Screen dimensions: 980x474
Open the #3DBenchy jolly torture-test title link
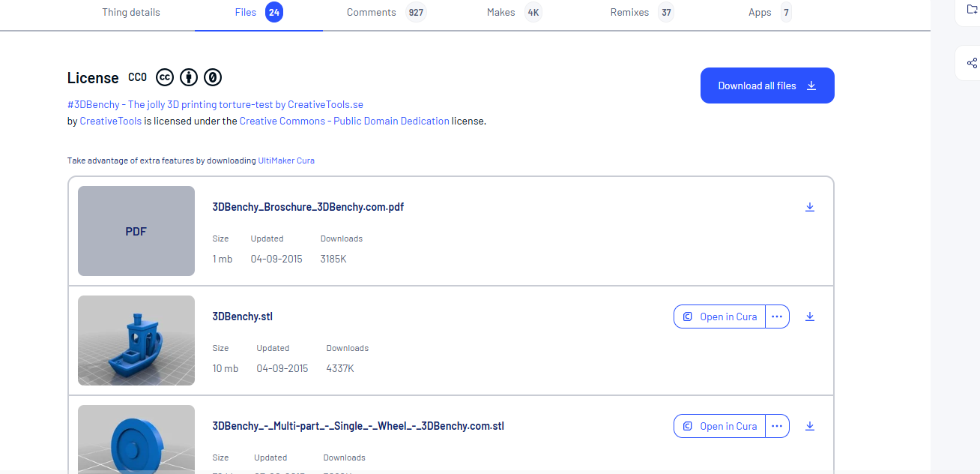215,104
